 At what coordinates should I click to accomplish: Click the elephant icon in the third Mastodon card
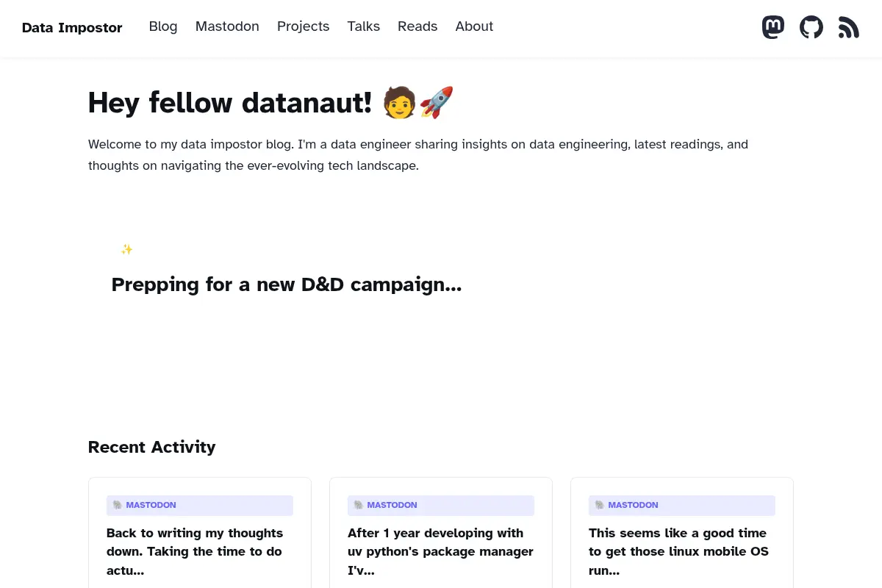[x=600, y=505]
